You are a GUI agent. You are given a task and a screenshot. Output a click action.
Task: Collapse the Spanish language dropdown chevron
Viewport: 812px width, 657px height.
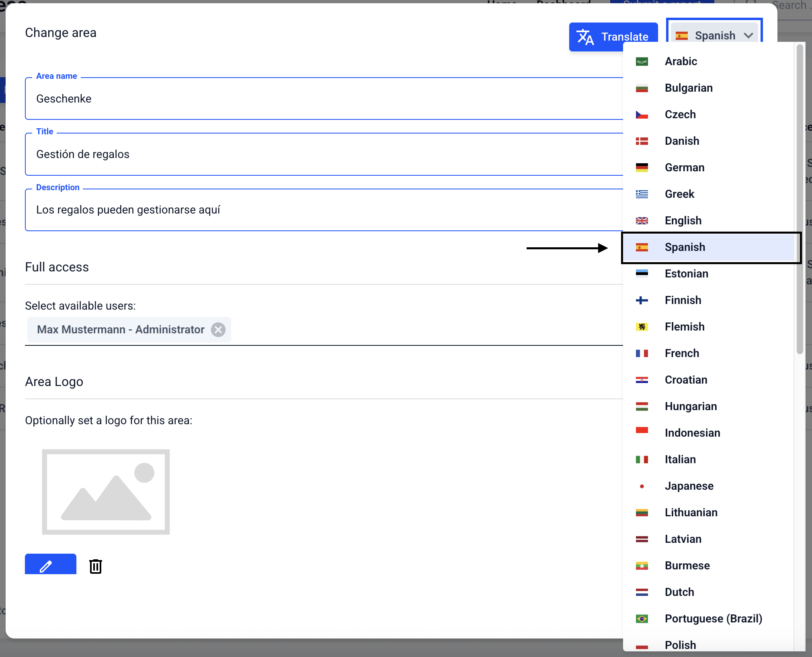[748, 35]
